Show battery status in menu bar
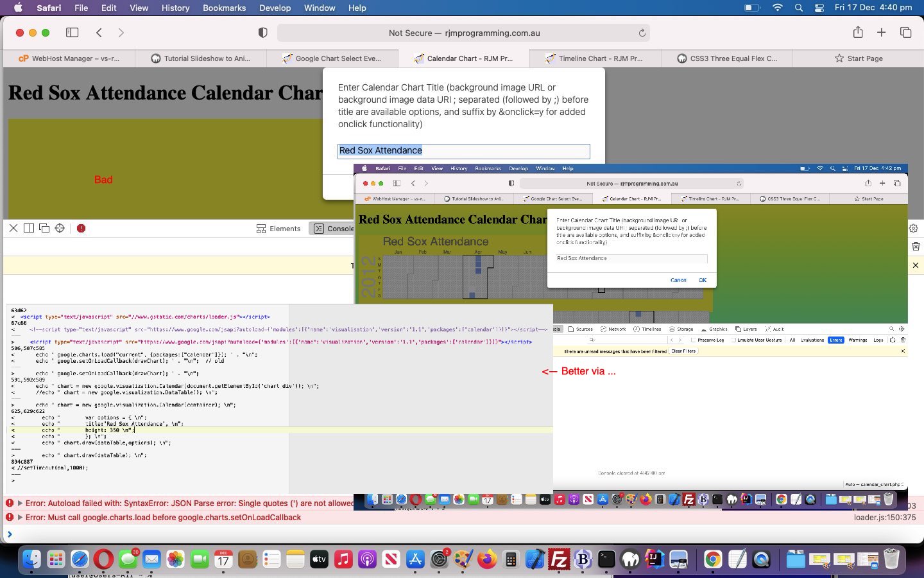The width and height of the screenshot is (924, 578). pyautogui.click(x=752, y=8)
